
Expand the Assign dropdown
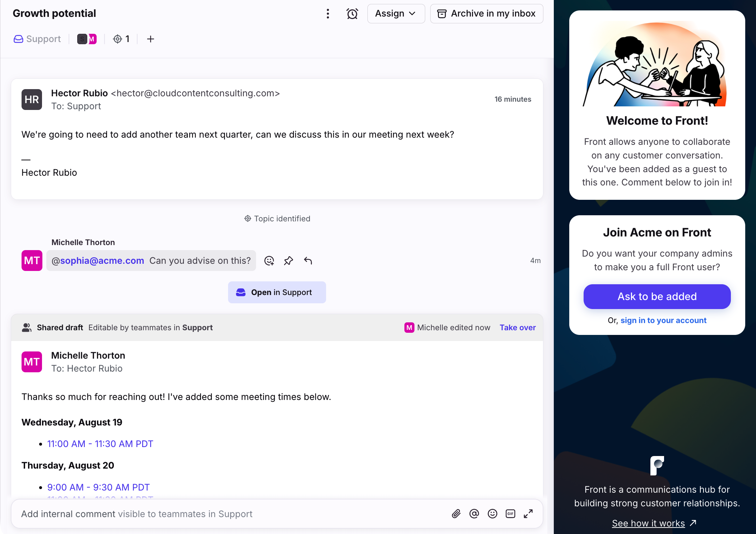coord(396,14)
